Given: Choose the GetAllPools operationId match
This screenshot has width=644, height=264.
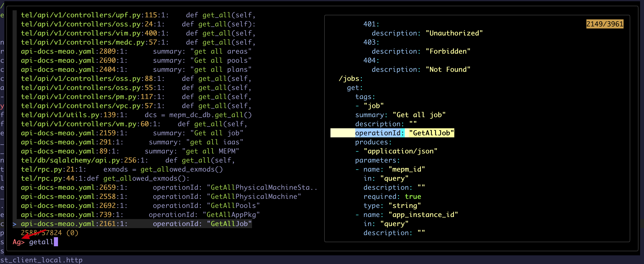Looking at the screenshot, I should [140, 206].
